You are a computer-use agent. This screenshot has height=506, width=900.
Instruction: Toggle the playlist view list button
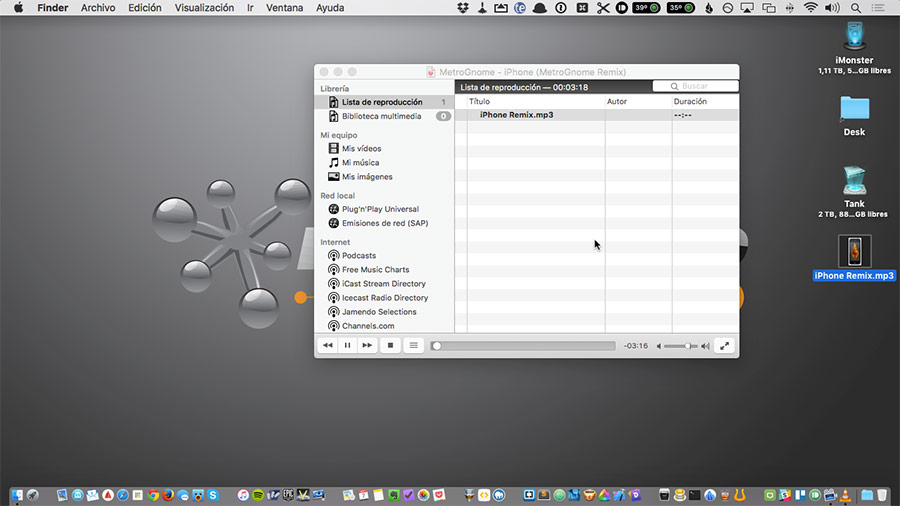pyautogui.click(x=413, y=345)
